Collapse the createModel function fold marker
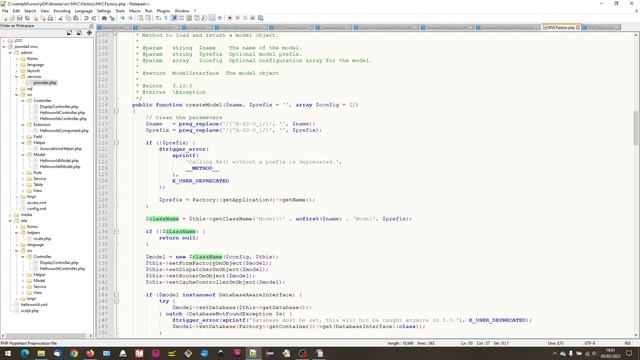Screen dimensions: 640x360 point(116,111)
